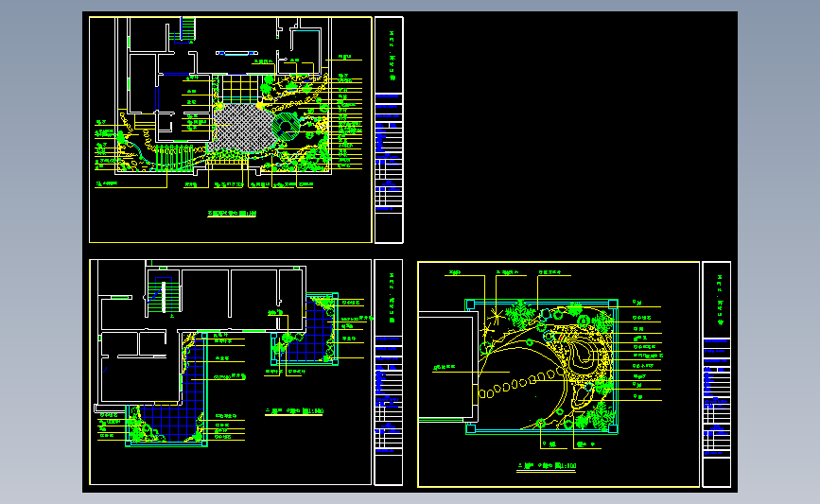820x504 pixels.
Task: Click the underlined drawing title under the top-left plan
Action: 232,214
